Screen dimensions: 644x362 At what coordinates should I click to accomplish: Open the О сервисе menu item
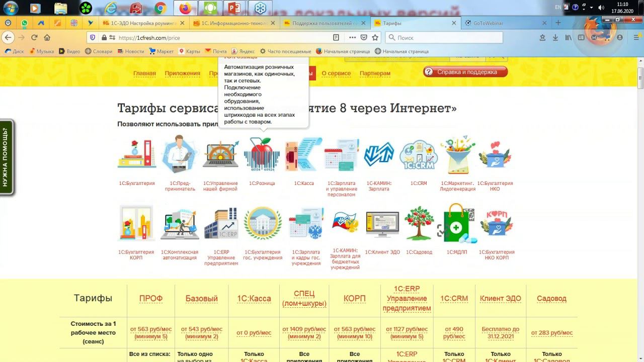(x=336, y=73)
